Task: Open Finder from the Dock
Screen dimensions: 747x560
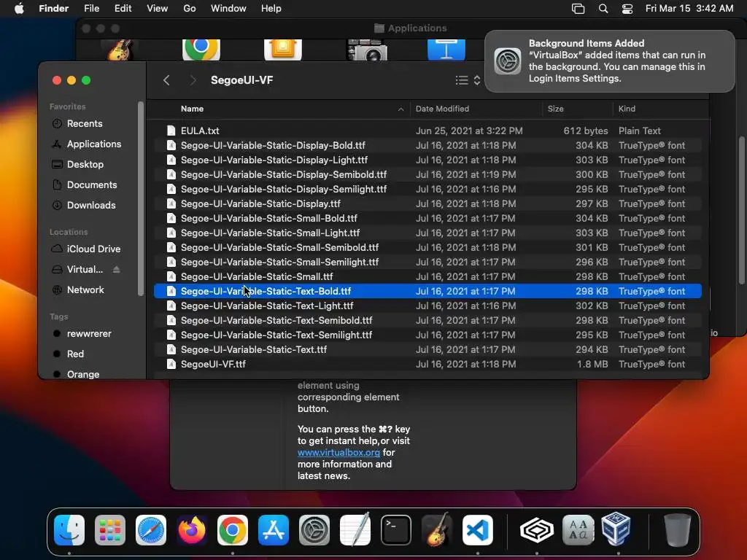Action: point(69,530)
